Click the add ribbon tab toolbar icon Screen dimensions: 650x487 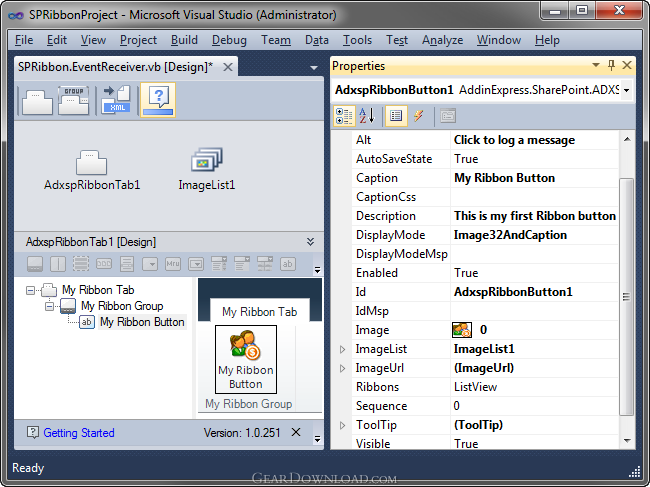[x=37, y=101]
